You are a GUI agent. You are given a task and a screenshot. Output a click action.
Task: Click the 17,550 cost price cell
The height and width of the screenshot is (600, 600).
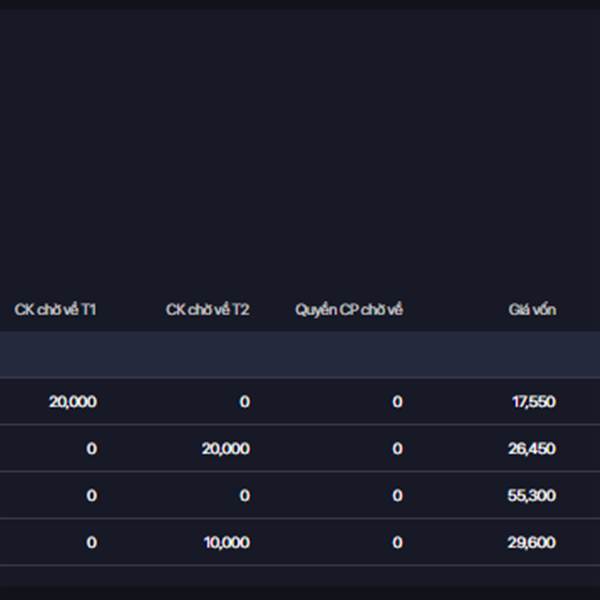[x=533, y=402]
